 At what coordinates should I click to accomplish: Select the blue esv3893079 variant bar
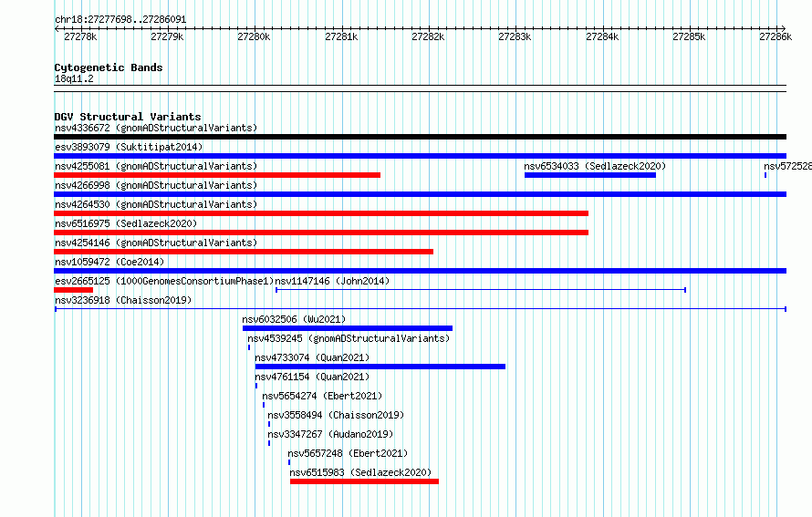point(420,156)
